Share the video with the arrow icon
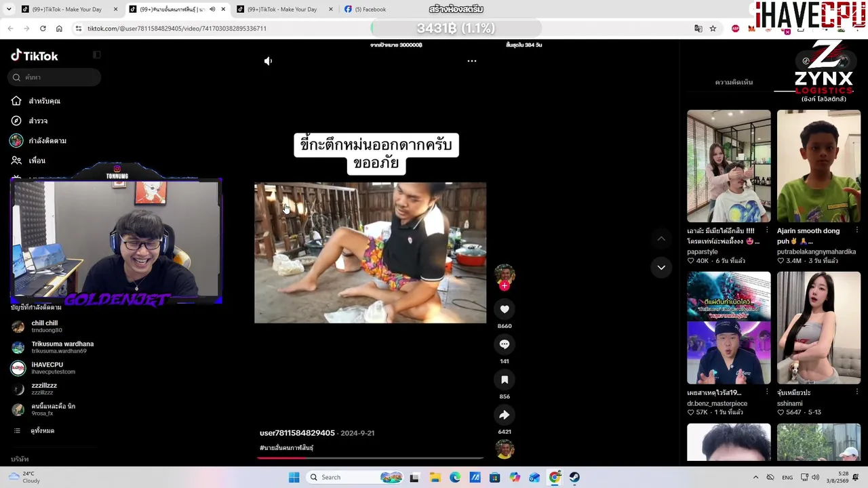 coord(505,415)
